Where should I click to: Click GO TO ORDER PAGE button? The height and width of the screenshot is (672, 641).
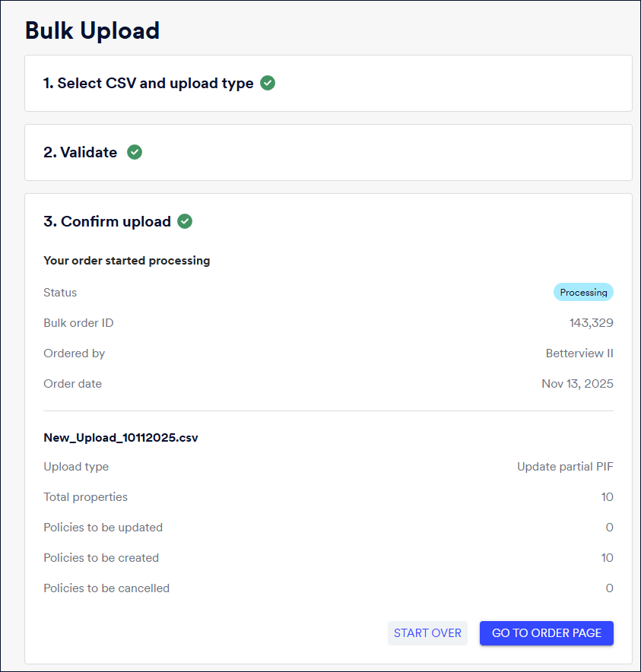(x=546, y=632)
